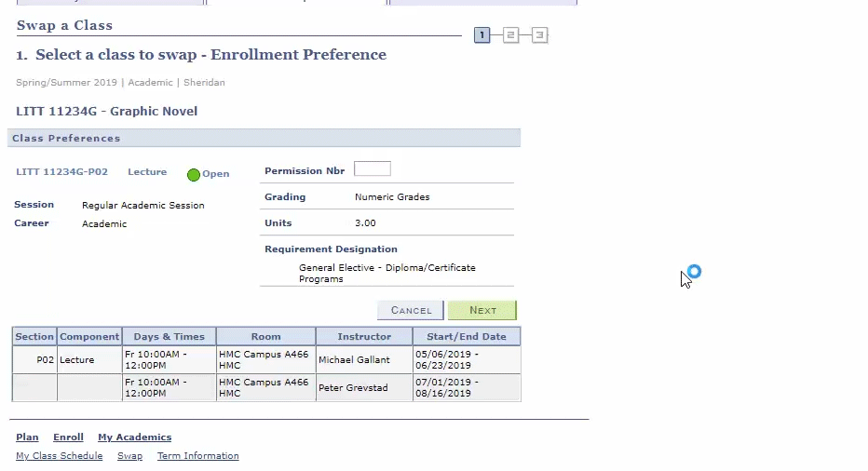This screenshot has width=868, height=471.
Task: Select the Swap sub-navigation link
Action: (129, 456)
